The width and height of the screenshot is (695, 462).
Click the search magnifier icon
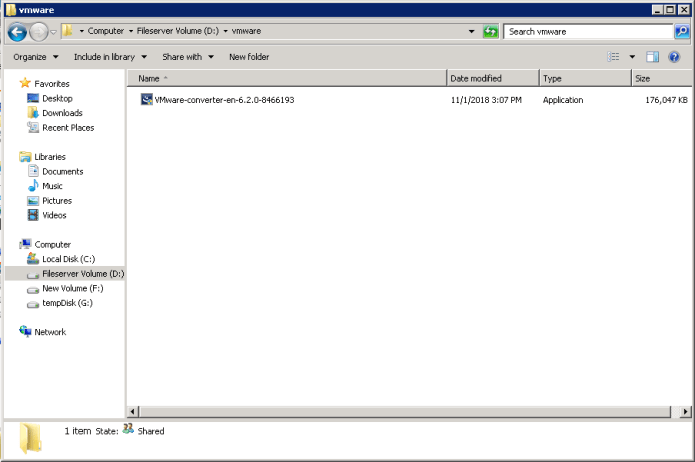[682, 31]
